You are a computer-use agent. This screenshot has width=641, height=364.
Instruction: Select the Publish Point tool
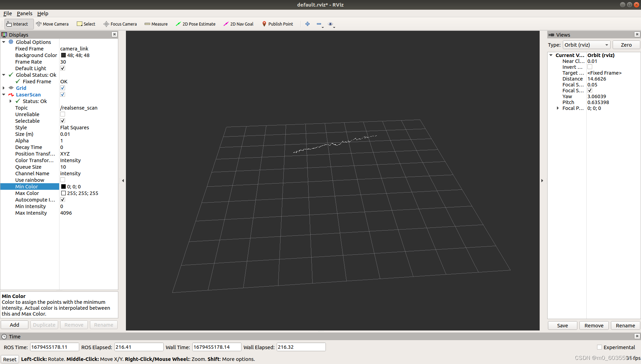[x=277, y=24]
